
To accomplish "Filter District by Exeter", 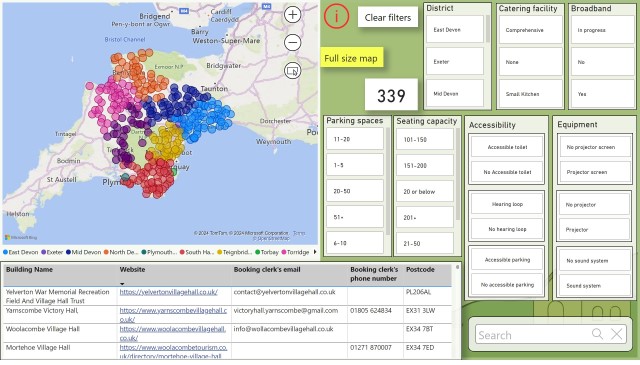I will (455, 62).
